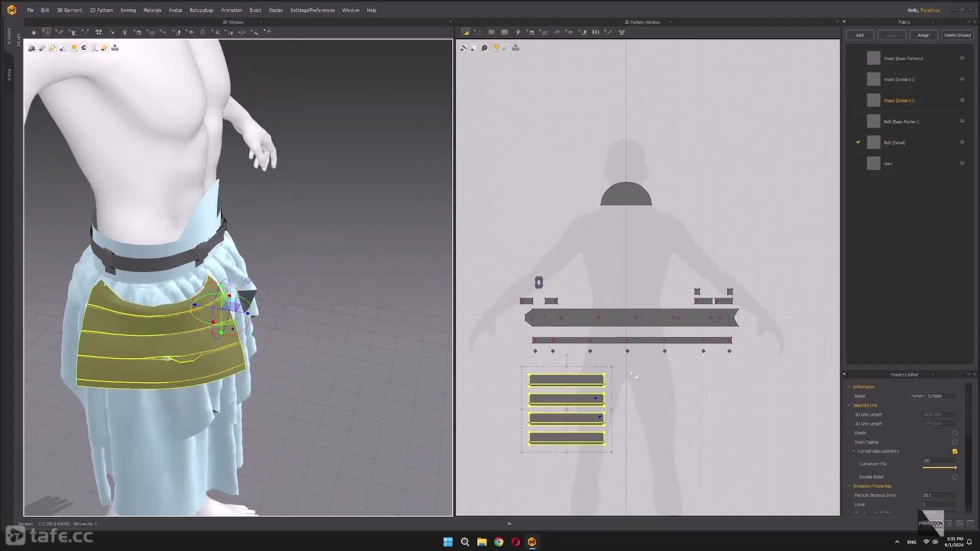Toggle the 2D pattern info icon

click(484, 47)
